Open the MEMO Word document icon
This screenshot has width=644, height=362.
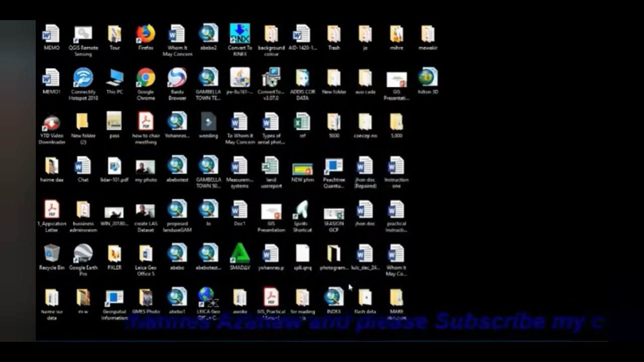click(x=51, y=34)
